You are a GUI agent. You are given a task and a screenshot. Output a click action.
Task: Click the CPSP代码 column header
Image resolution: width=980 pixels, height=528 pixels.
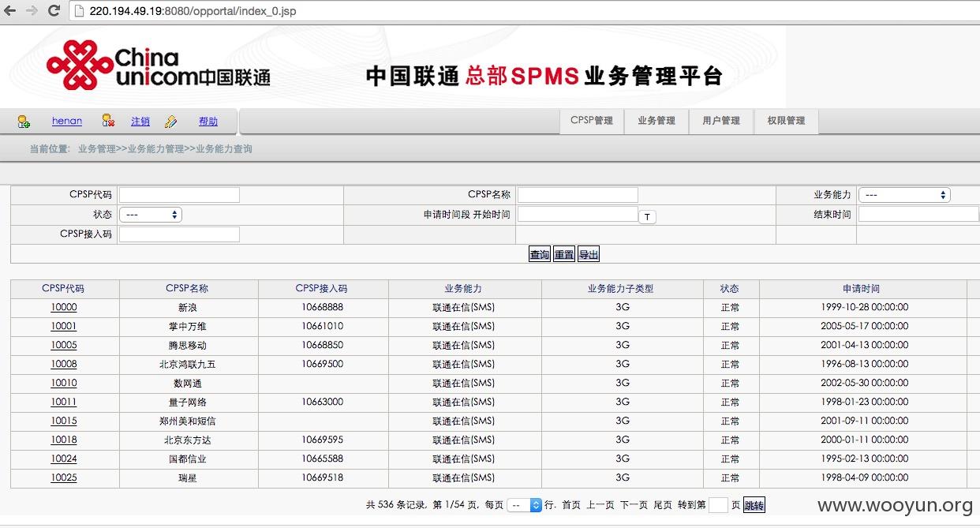[63, 289]
